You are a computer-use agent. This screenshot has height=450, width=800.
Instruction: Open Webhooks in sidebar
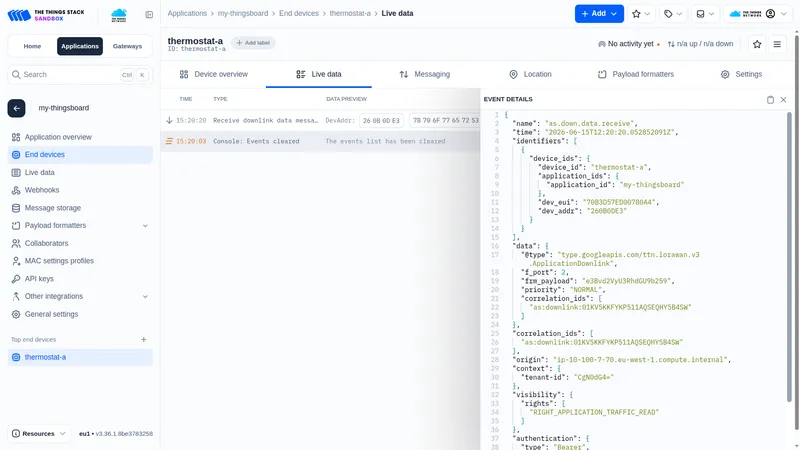pyautogui.click(x=80, y=190)
